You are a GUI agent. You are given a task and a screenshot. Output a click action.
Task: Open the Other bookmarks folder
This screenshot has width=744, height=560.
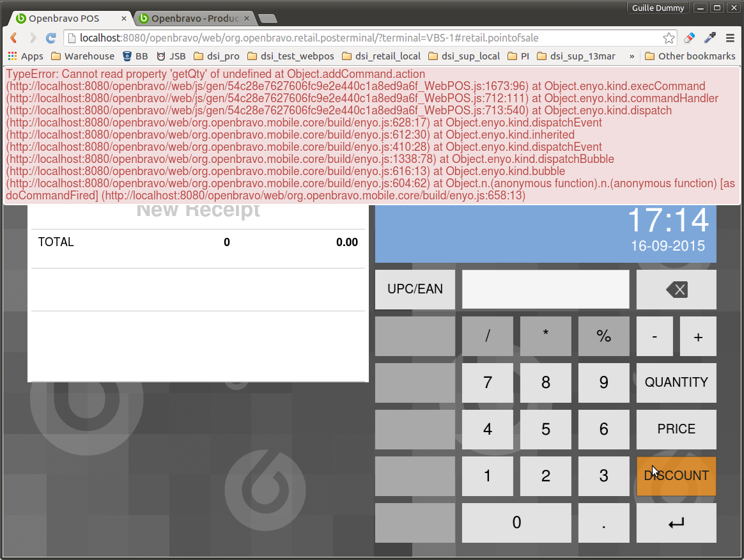690,56
